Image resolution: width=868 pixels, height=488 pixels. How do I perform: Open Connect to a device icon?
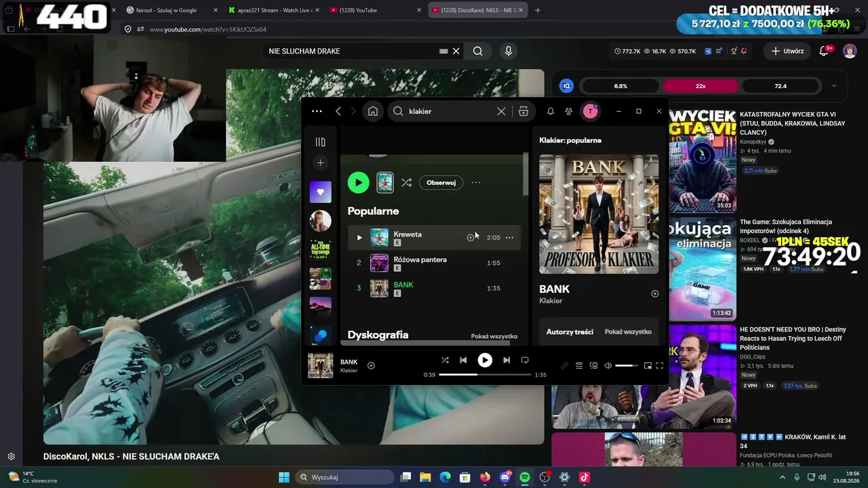tap(594, 366)
